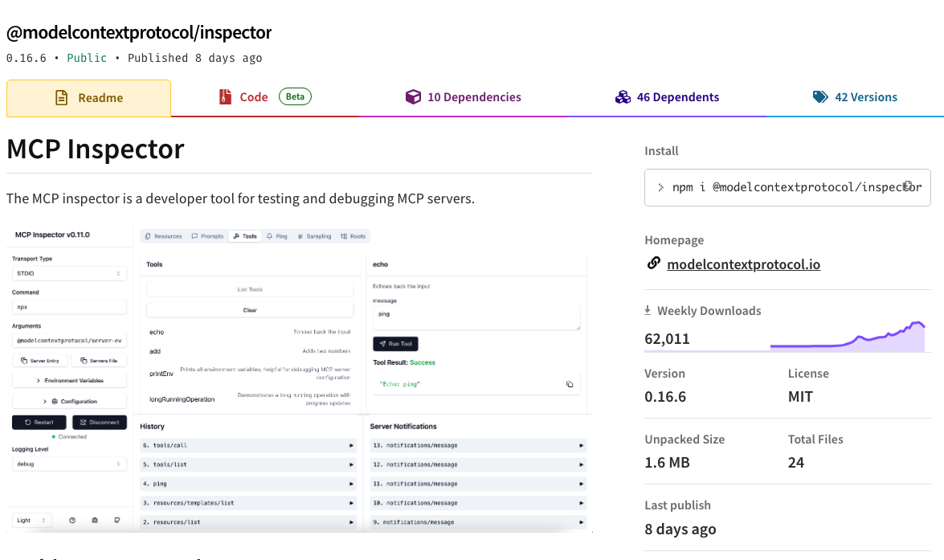Click the Command field containing npx
944x560 pixels.
(x=69, y=307)
